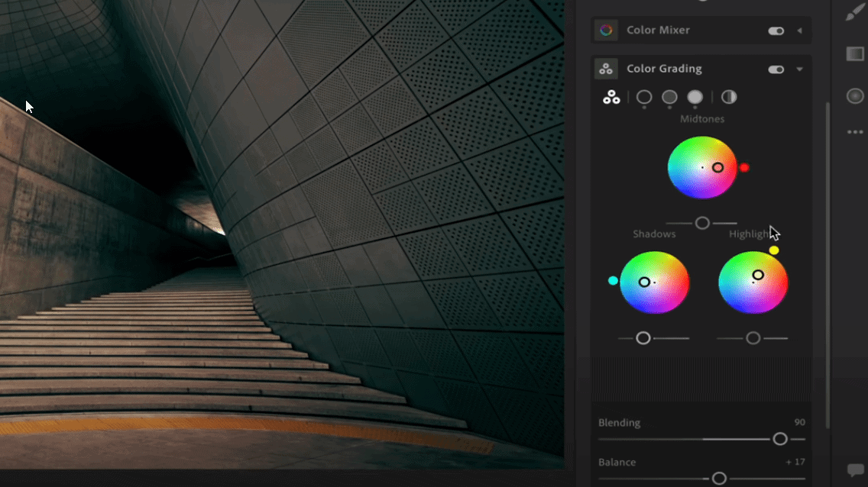Click the Color Mixer panel icon

point(607,30)
